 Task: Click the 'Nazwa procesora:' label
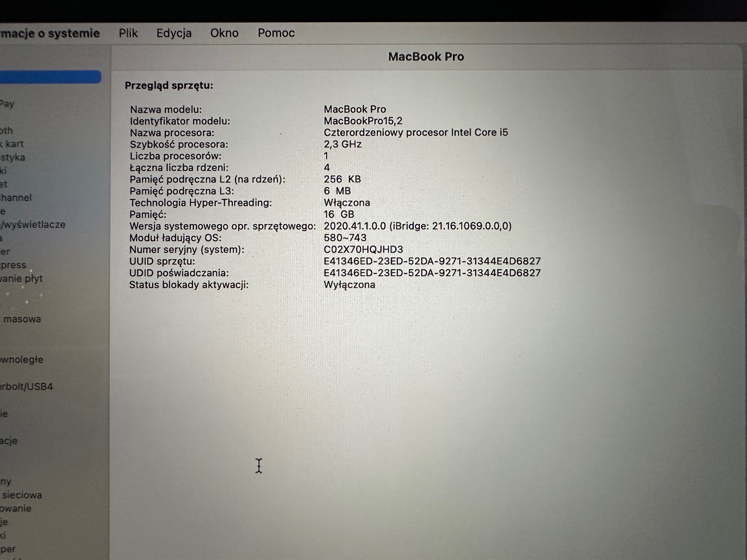point(172,133)
